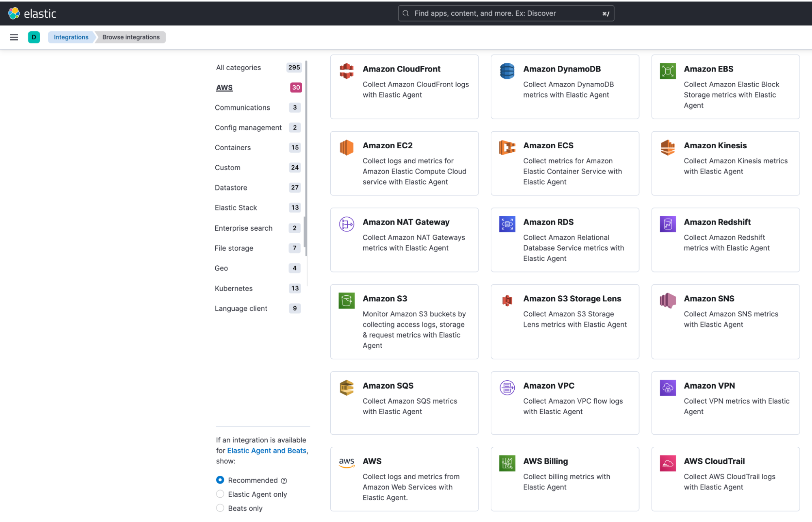Open Elastic Agent and Beats link
This screenshot has height=522, width=812.
(266, 451)
